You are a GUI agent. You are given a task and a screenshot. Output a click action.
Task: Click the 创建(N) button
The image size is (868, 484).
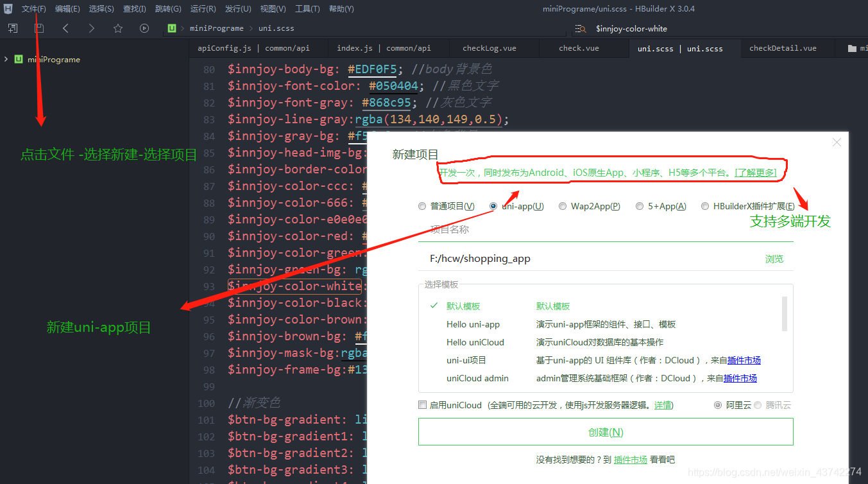click(x=606, y=432)
